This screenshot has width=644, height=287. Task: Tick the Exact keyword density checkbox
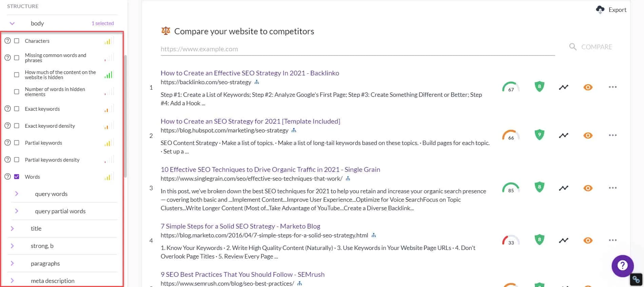pos(17,126)
